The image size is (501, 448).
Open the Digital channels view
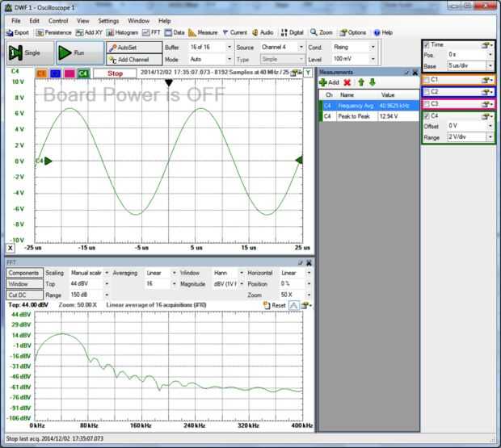(292, 32)
